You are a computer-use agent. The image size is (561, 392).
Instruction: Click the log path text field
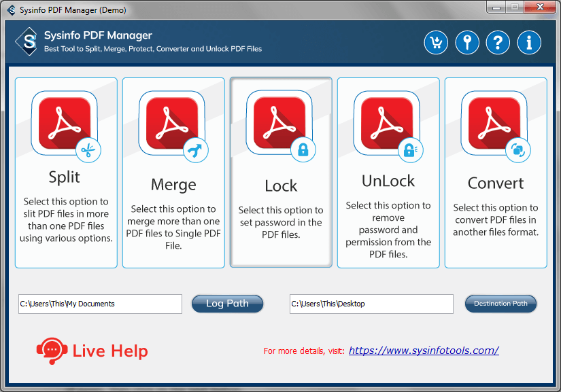(x=100, y=304)
